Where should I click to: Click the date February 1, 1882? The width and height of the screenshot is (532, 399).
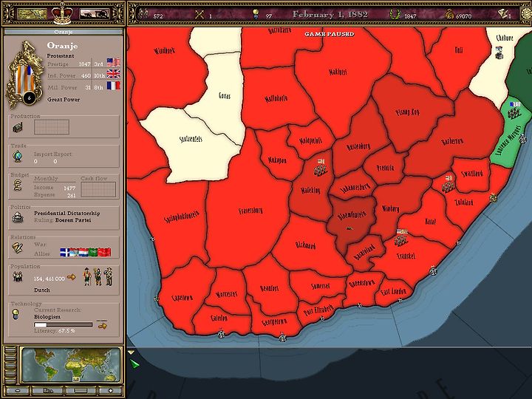coord(330,14)
